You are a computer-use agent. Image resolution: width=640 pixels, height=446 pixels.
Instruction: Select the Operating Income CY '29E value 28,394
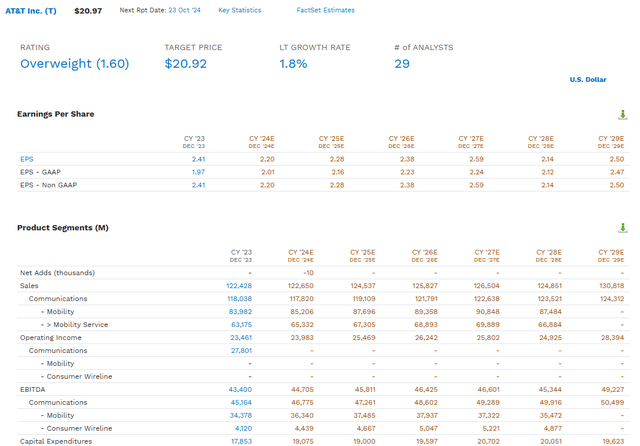[x=613, y=338]
